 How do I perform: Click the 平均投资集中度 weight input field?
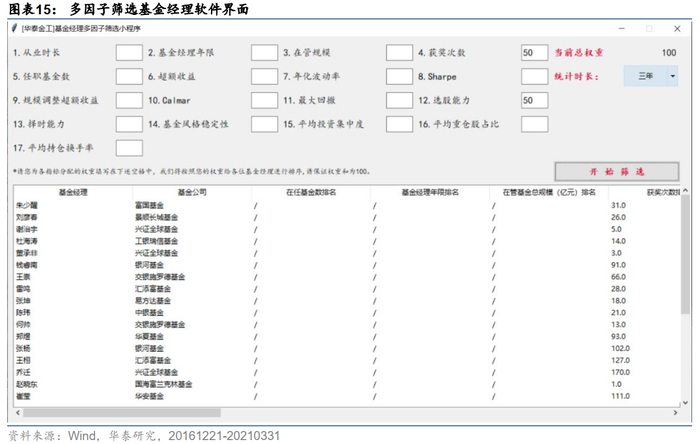click(x=399, y=124)
